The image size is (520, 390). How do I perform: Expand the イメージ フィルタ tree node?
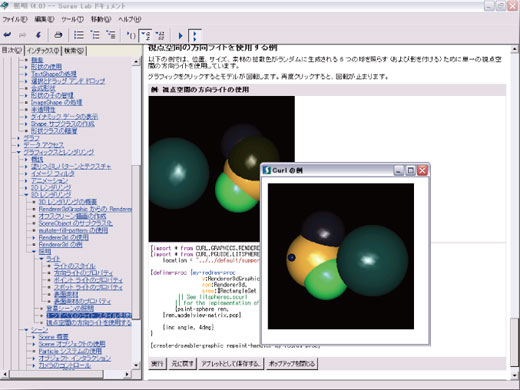26,174
